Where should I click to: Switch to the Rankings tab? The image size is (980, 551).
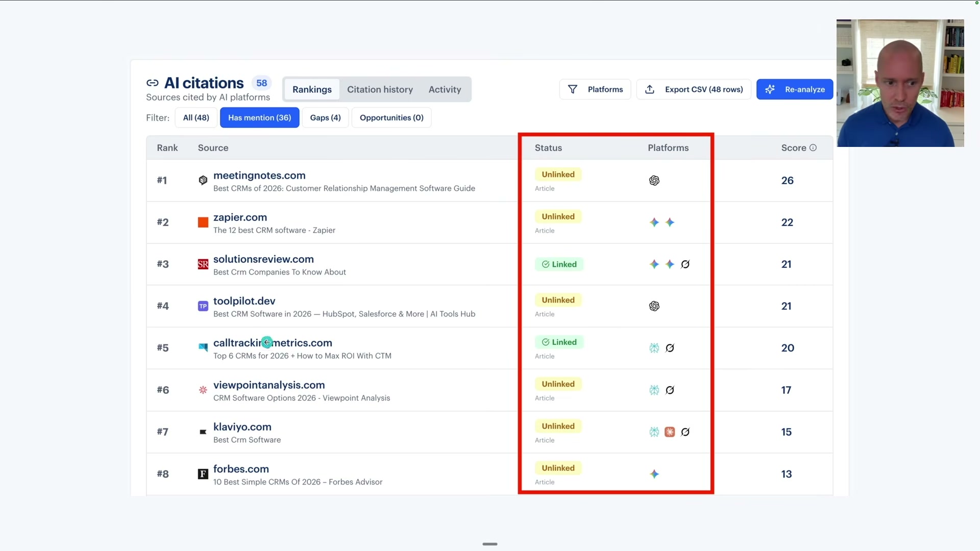pyautogui.click(x=312, y=89)
